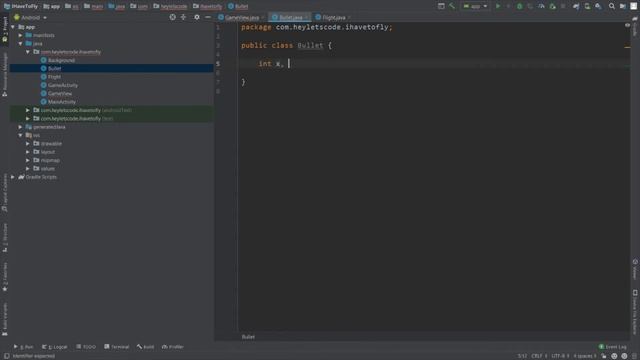Click the Sync Project with Gradle icon
Screen dimensions: 640x360
tap(576, 6)
